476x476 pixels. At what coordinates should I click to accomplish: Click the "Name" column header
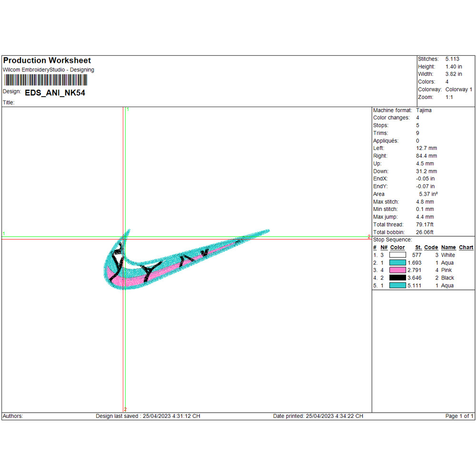tap(448, 248)
